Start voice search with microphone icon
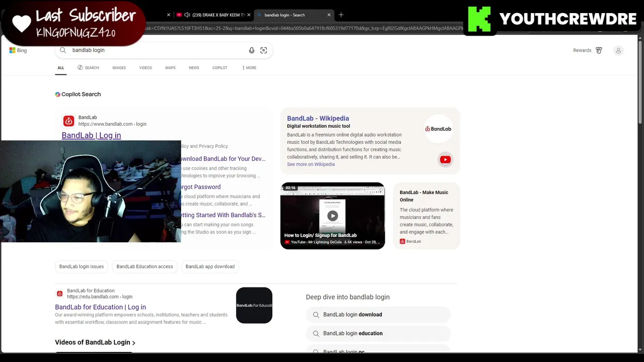 (252, 50)
